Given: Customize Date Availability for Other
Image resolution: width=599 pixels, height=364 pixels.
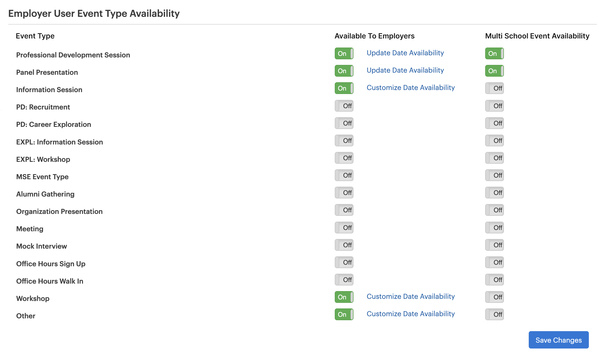Looking at the screenshot, I should (410, 314).
